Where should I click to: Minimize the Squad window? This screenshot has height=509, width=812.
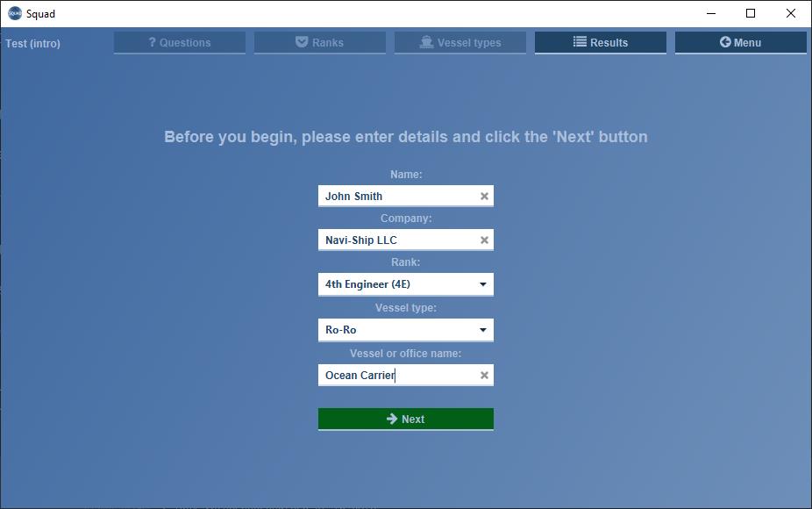click(710, 13)
